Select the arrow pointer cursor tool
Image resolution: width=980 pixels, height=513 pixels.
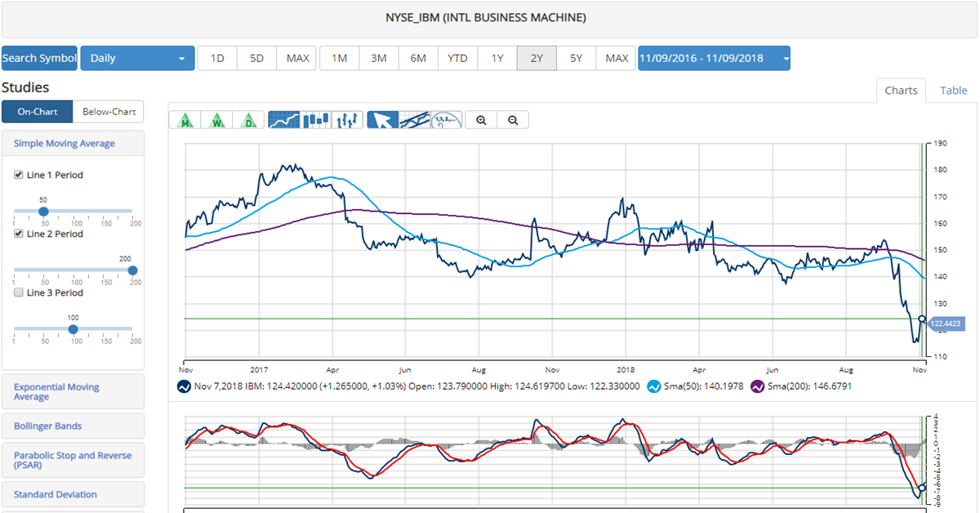pos(382,120)
